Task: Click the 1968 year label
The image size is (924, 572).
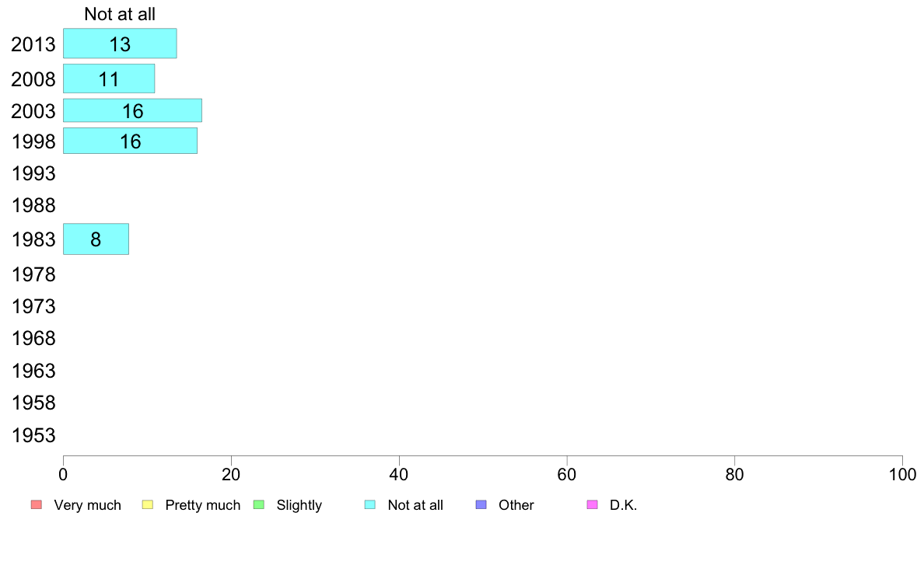Action: (33, 339)
